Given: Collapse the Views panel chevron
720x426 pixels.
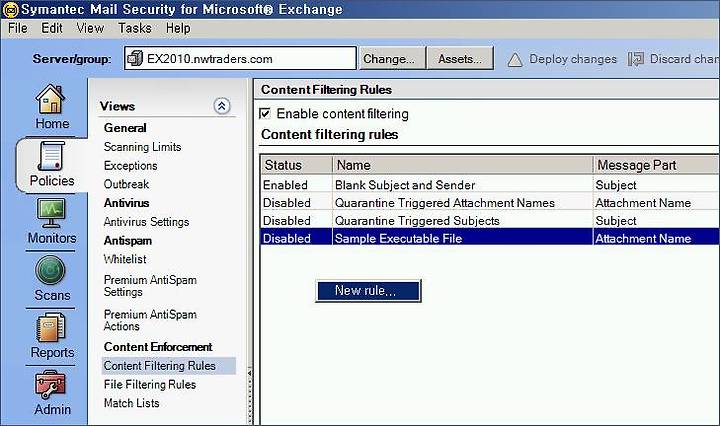Looking at the screenshot, I should (x=222, y=106).
